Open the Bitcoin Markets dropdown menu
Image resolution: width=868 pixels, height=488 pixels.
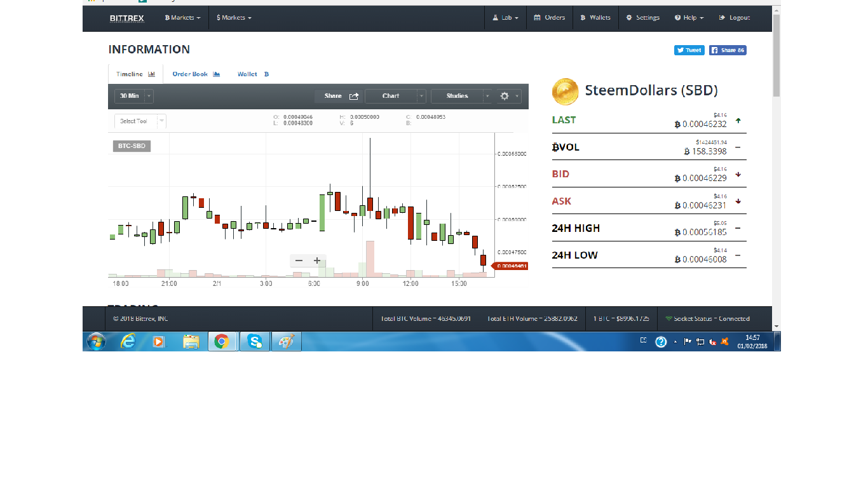182,18
